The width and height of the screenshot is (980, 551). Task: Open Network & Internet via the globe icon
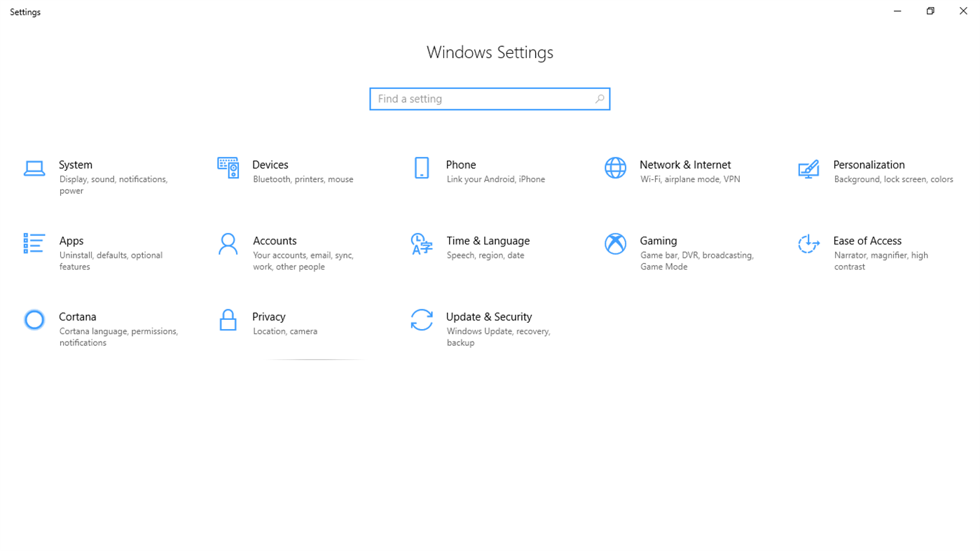pyautogui.click(x=615, y=168)
